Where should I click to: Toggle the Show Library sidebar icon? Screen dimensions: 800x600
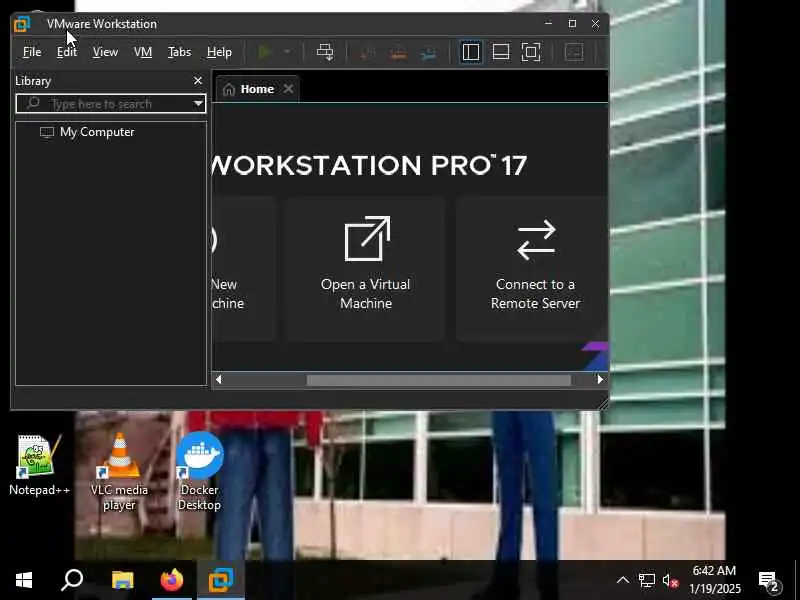(470, 52)
